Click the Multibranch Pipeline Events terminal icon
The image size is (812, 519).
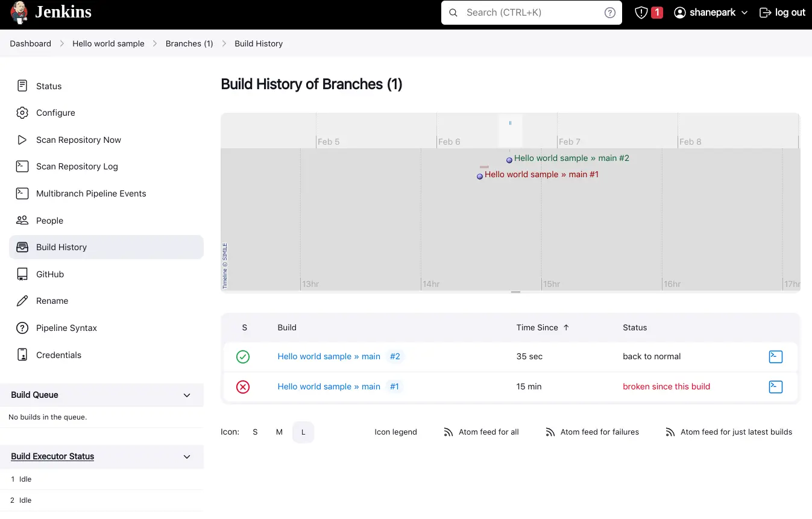(x=22, y=193)
